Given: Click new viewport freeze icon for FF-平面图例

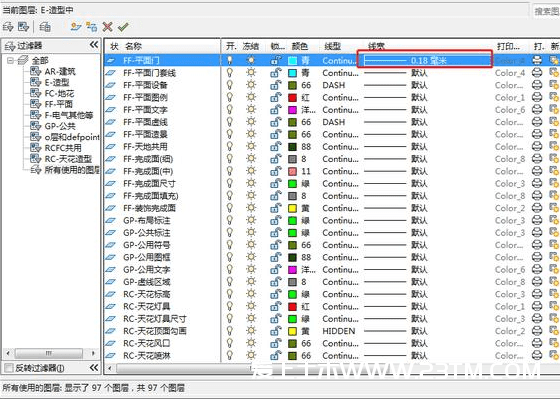Looking at the screenshot, I should (x=554, y=98).
